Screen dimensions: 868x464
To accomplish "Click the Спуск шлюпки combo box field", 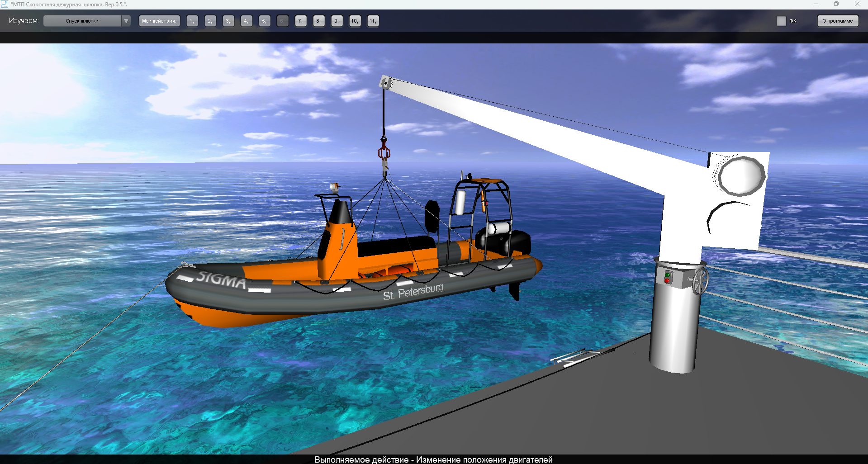I will coord(82,21).
